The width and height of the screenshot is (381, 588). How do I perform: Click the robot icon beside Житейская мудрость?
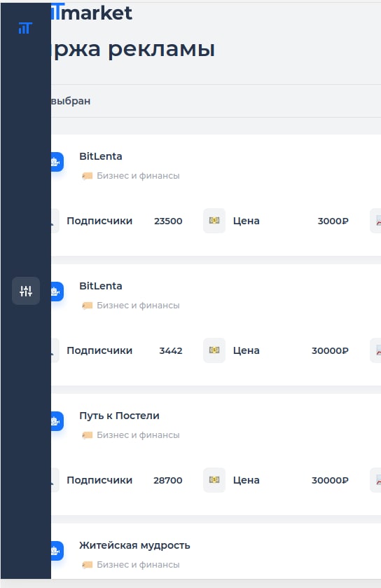(57, 551)
